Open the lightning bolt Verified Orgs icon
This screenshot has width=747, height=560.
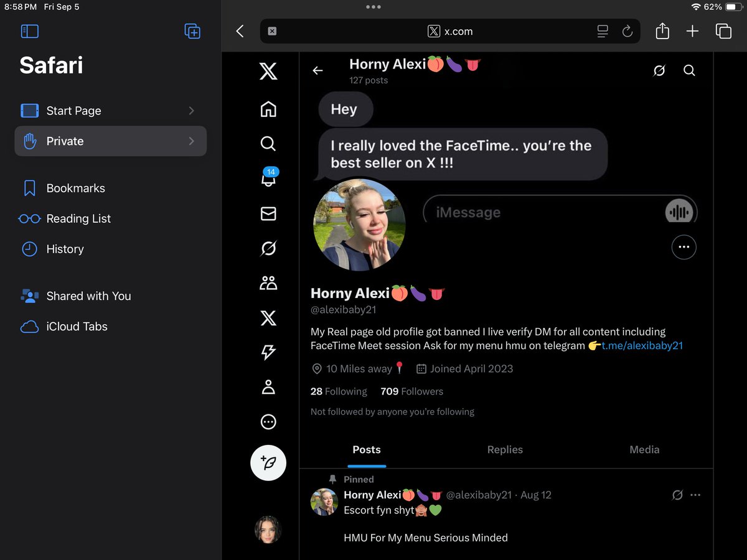point(268,353)
